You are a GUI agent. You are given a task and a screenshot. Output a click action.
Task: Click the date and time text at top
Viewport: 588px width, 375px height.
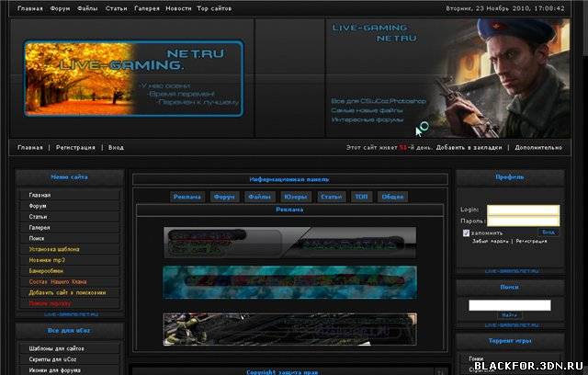pos(505,8)
